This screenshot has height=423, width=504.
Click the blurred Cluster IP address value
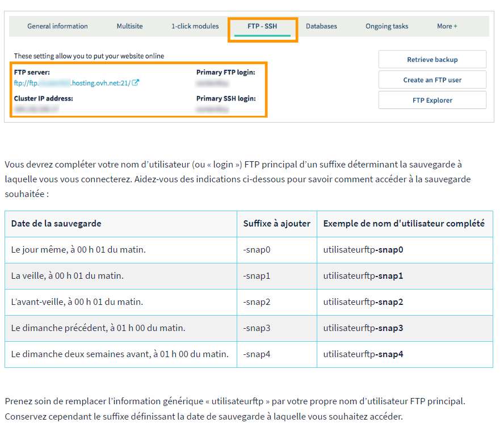click(36, 108)
